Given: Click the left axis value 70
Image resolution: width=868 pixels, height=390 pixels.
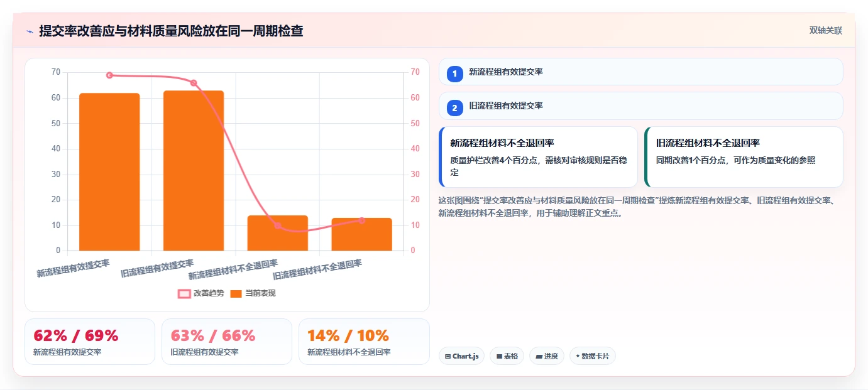Looking at the screenshot, I should pyautogui.click(x=56, y=72).
